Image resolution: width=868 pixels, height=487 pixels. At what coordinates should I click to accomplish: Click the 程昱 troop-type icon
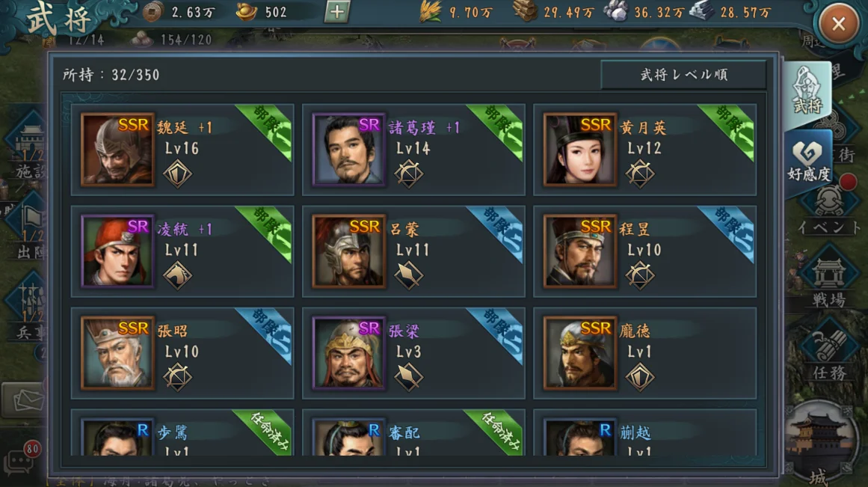pyautogui.click(x=640, y=275)
